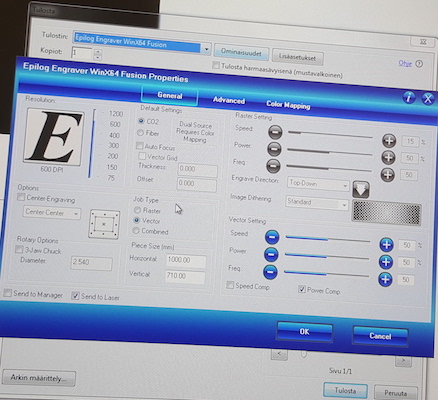Image resolution: width=438 pixels, height=400 pixels.
Task: Click the Kopiot copies stepper arrows
Action: 98,54
